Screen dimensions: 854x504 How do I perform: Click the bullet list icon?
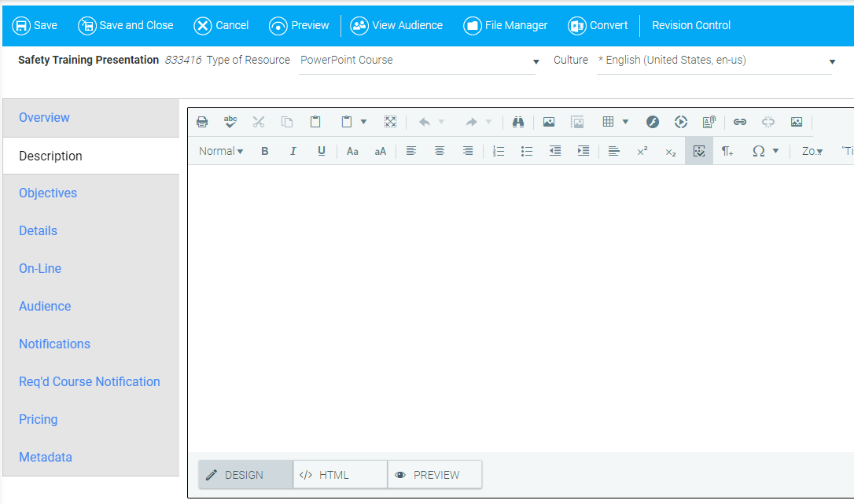(527, 151)
